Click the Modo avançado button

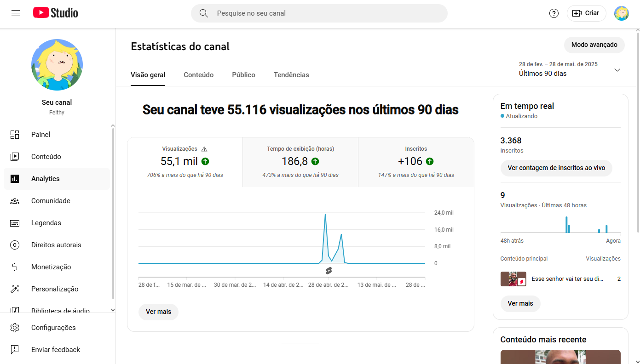[594, 45]
